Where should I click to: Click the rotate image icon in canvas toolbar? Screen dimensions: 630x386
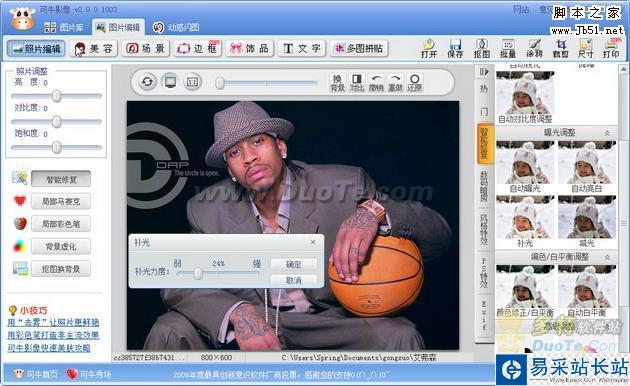pos(147,82)
